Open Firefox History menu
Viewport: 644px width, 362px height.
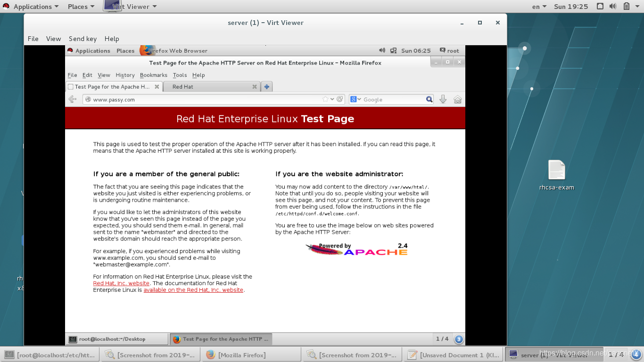125,75
